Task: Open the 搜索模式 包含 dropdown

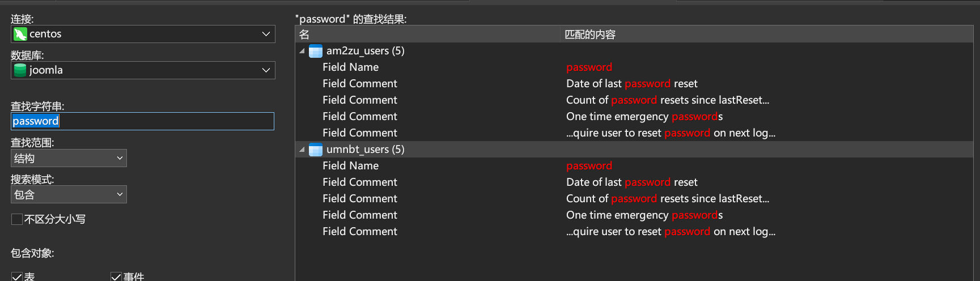Action: pos(69,194)
